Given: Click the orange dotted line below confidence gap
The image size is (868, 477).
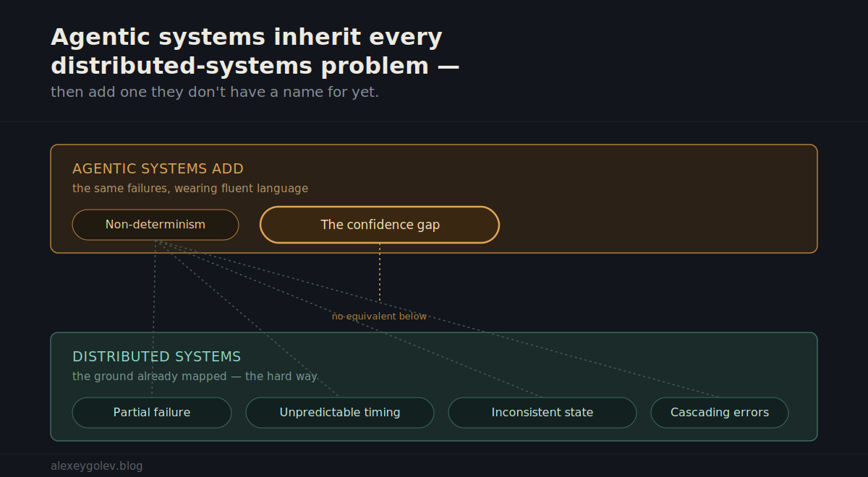Looking at the screenshot, I should coord(380,272).
